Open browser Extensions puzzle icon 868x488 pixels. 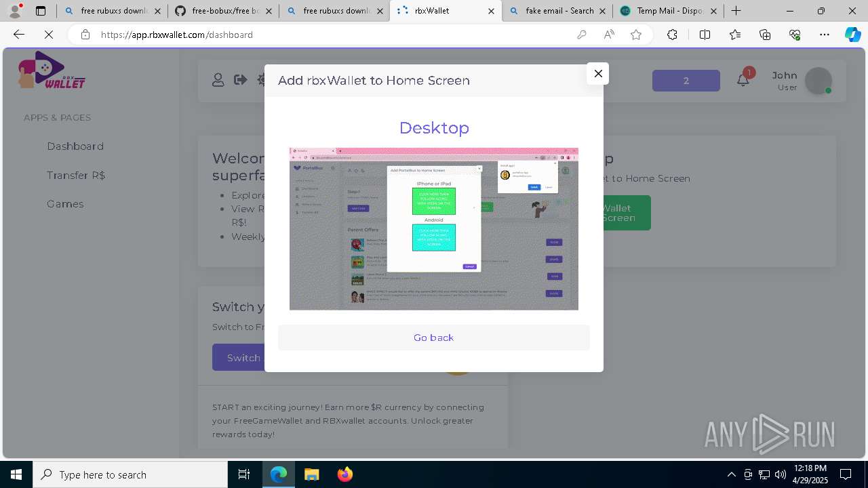672,35
